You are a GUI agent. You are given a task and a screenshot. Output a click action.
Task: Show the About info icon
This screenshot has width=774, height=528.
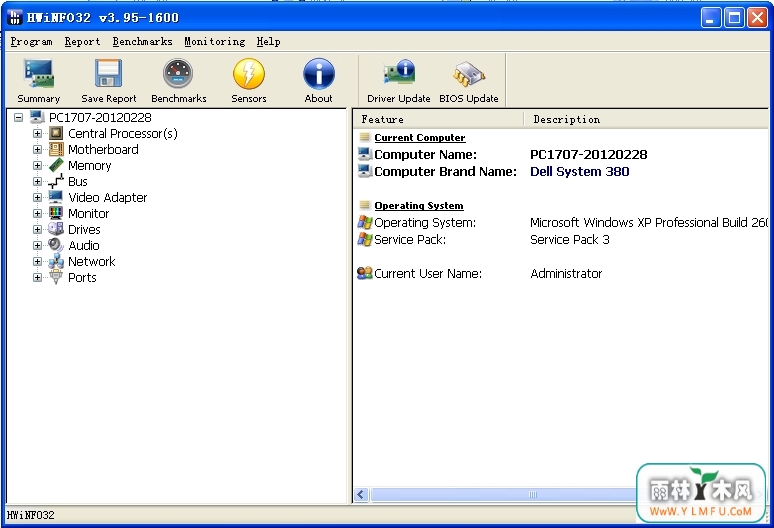pyautogui.click(x=318, y=74)
